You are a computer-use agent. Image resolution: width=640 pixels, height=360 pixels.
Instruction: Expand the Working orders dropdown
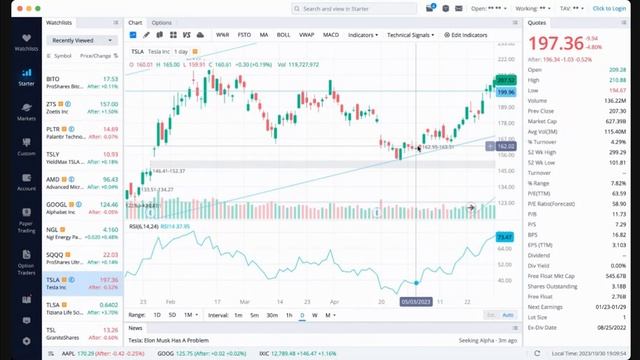tap(533, 8)
